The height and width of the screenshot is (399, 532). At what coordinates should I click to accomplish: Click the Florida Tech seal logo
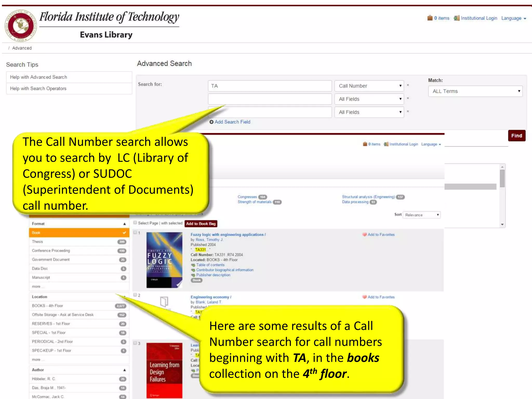tap(21, 25)
